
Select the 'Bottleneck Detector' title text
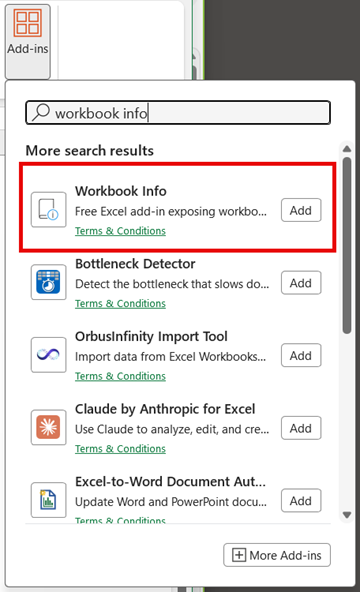coord(135,264)
